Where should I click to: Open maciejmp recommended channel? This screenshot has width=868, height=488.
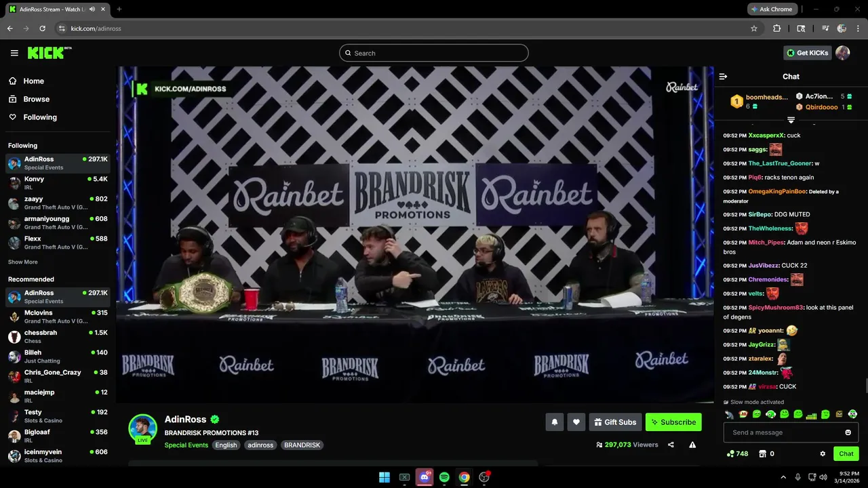[58, 396]
